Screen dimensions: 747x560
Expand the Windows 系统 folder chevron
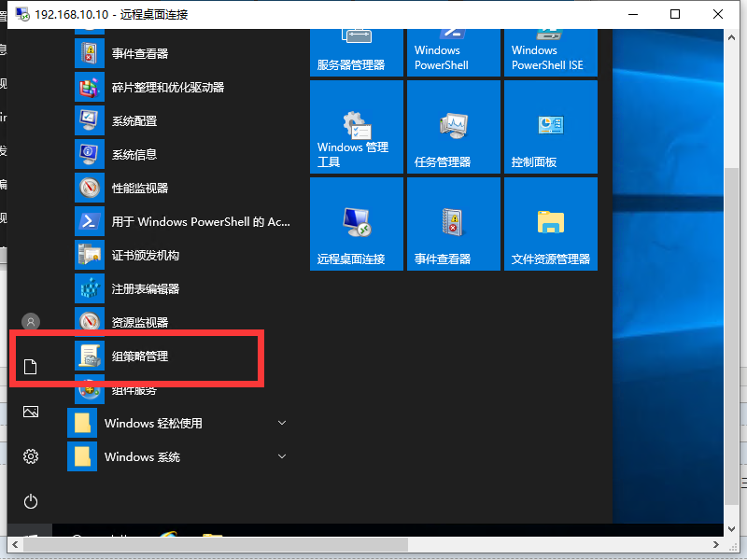tap(282, 456)
